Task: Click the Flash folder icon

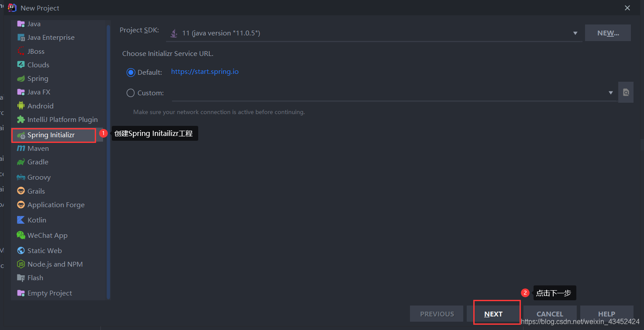Action: (21, 278)
